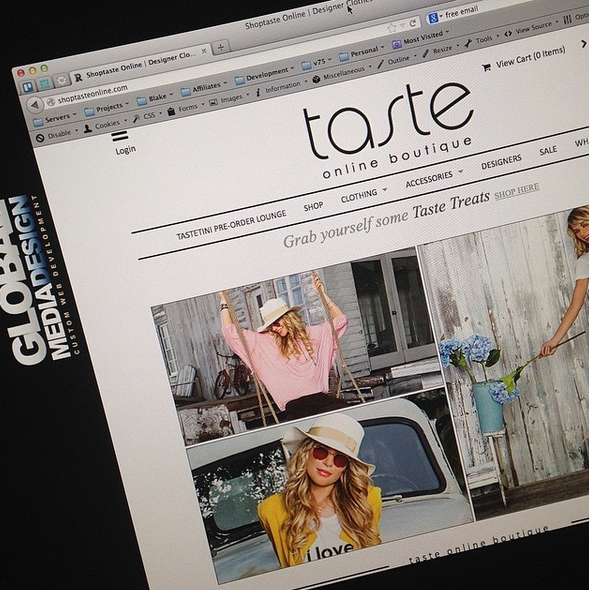589x590 pixels.
Task: Click the browser back arrow button
Action: (35, 105)
